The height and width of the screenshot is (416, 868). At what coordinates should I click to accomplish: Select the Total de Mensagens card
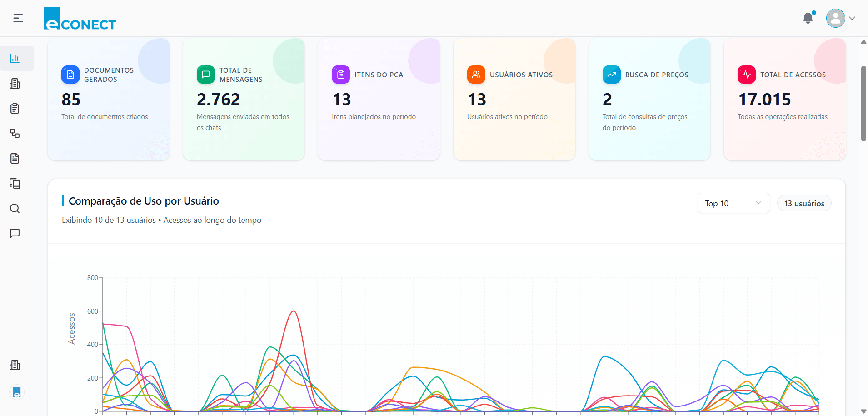pos(244,99)
